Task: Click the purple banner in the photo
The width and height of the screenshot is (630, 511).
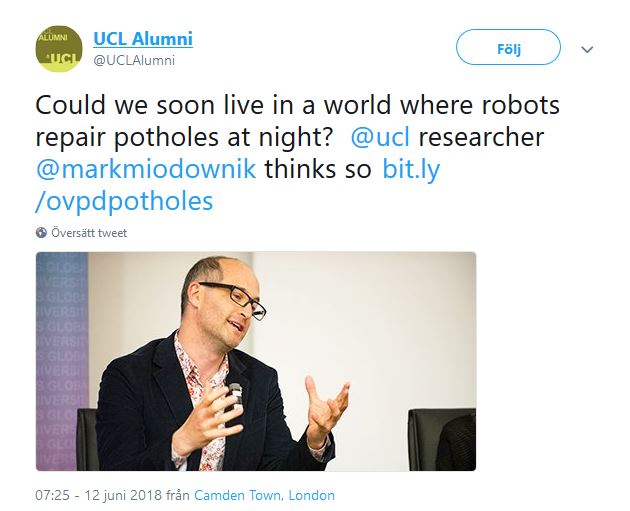Action: coord(62,361)
